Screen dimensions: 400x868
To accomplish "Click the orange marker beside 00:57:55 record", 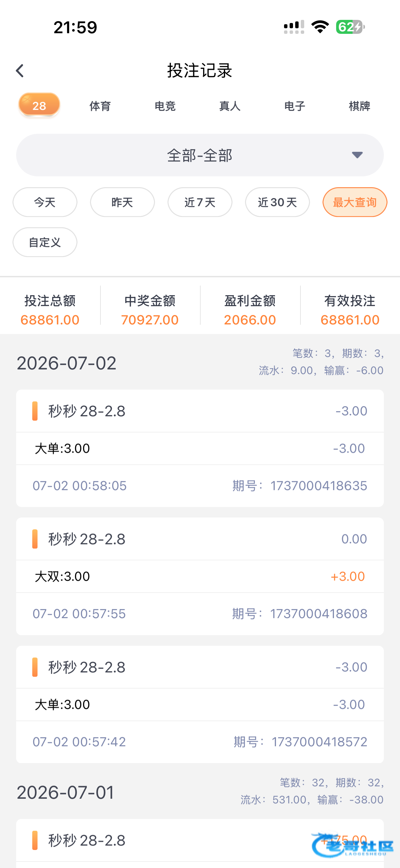I will coord(35,539).
